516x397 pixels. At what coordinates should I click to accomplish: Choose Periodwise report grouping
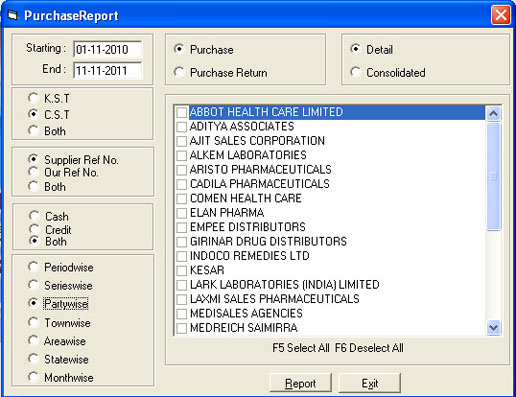click(33, 267)
